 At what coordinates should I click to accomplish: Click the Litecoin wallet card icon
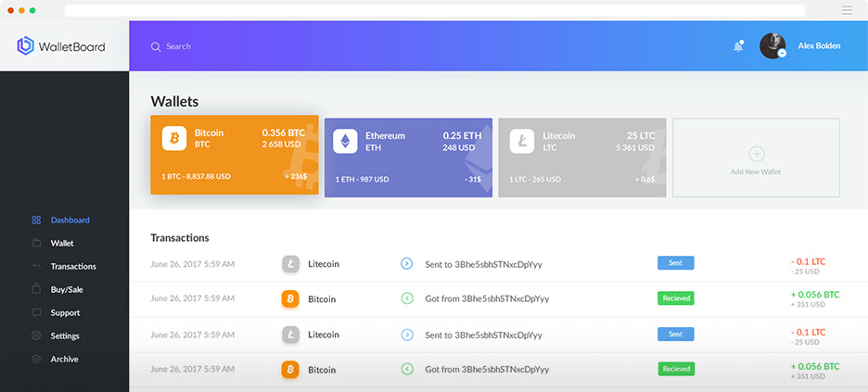click(x=520, y=141)
